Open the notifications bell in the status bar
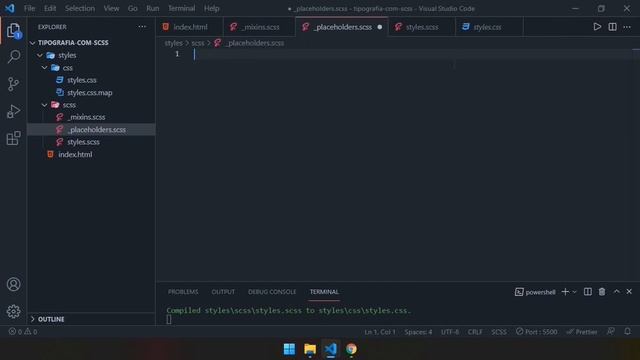Screen dimensions: 640x360 click(x=627, y=331)
